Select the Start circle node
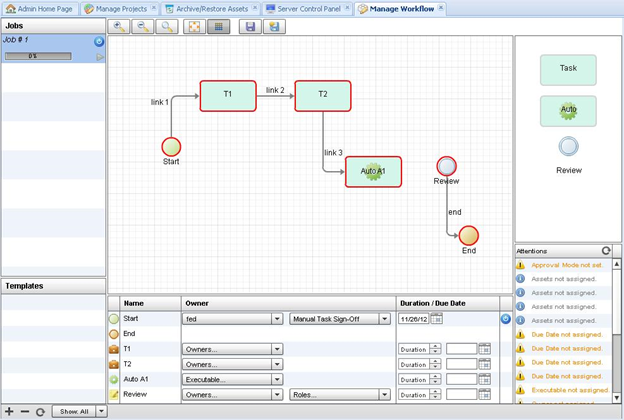This screenshot has height=420, width=624. [171, 147]
